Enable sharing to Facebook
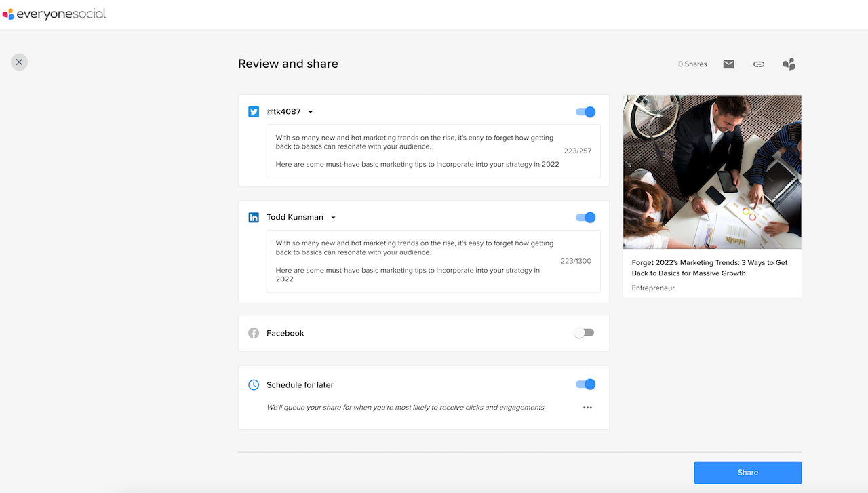The image size is (868, 493). [583, 332]
